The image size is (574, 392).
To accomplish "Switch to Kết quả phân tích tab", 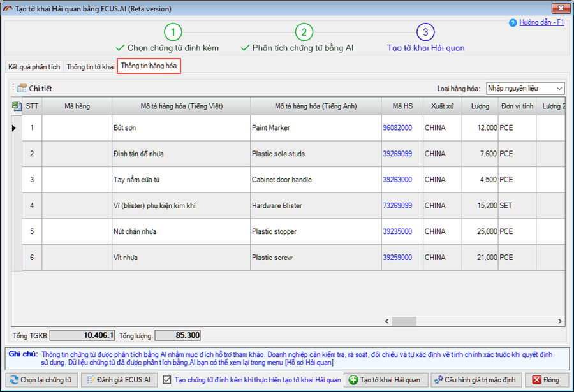I will pyautogui.click(x=34, y=66).
